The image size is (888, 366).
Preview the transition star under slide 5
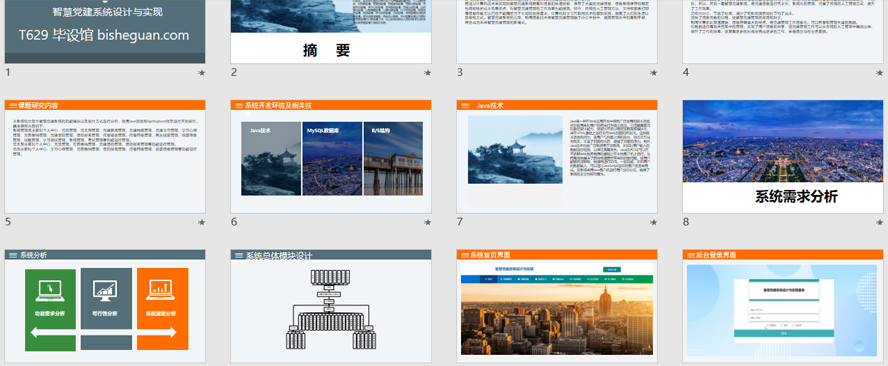click(x=201, y=223)
